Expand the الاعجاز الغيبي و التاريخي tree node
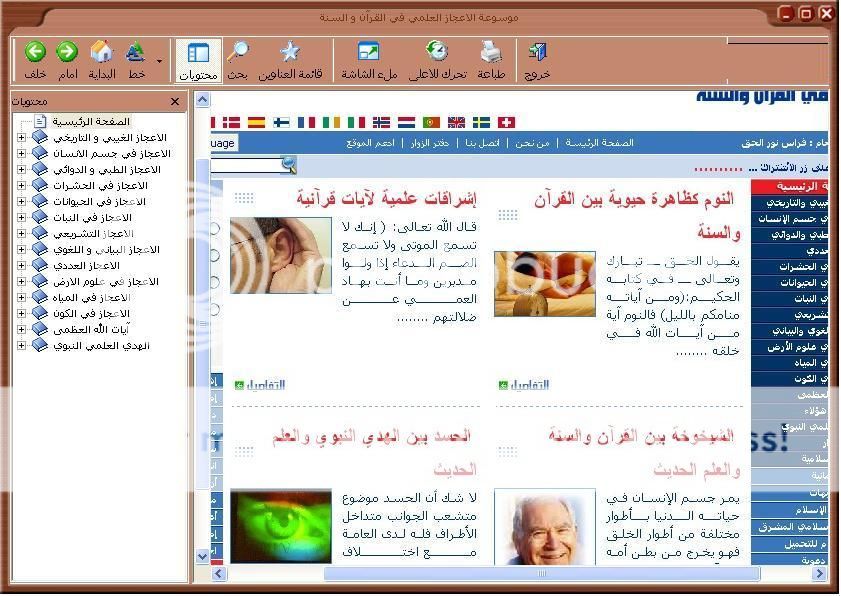The width and height of the screenshot is (841, 596). click(21, 138)
